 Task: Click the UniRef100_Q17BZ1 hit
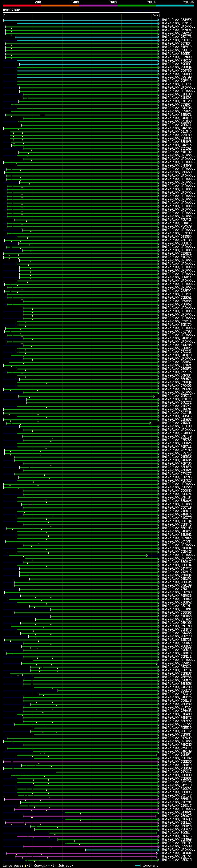click(x=177, y=365)
